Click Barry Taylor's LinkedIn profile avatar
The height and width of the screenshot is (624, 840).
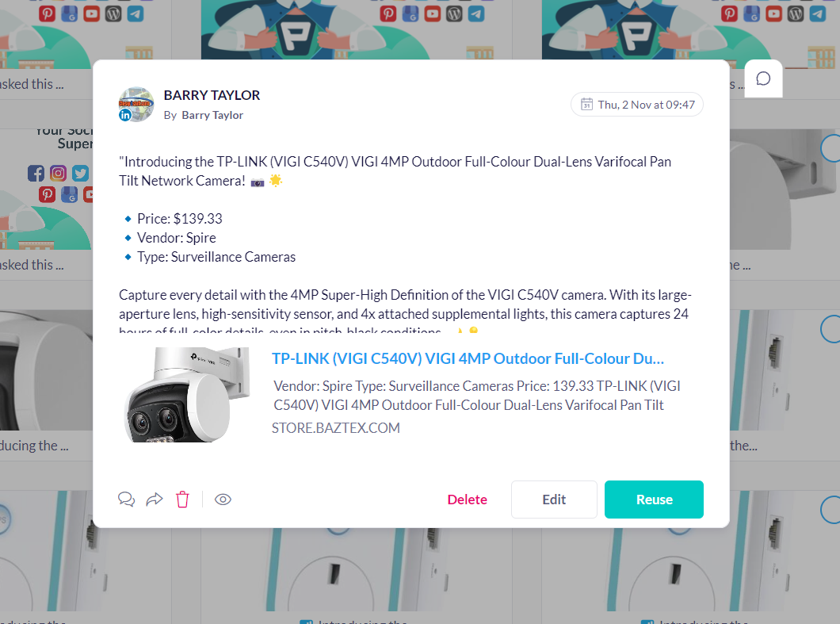136,105
